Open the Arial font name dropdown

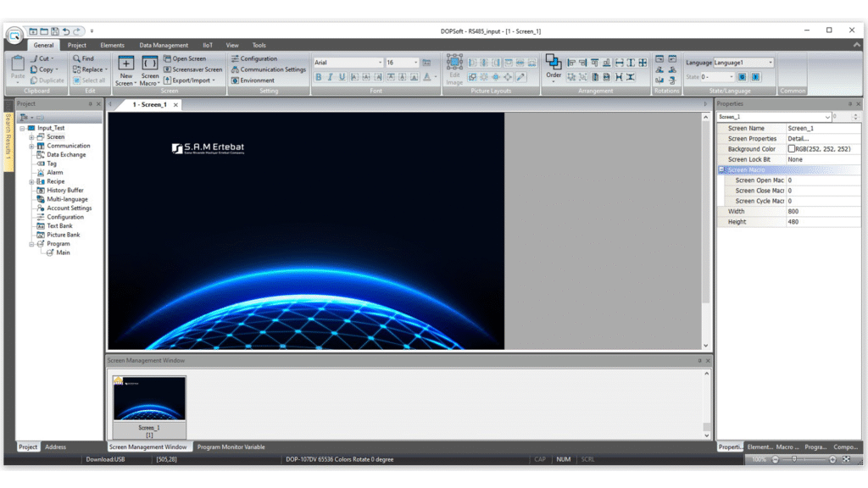379,63
